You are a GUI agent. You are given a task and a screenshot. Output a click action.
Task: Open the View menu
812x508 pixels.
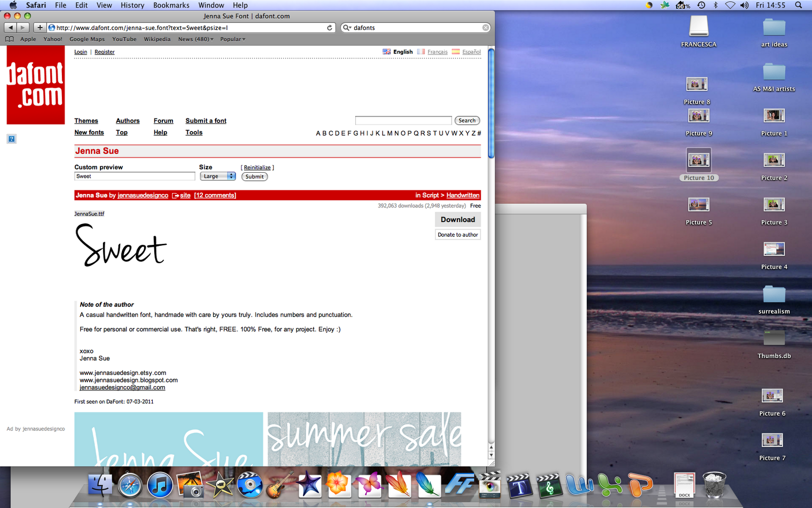click(104, 5)
